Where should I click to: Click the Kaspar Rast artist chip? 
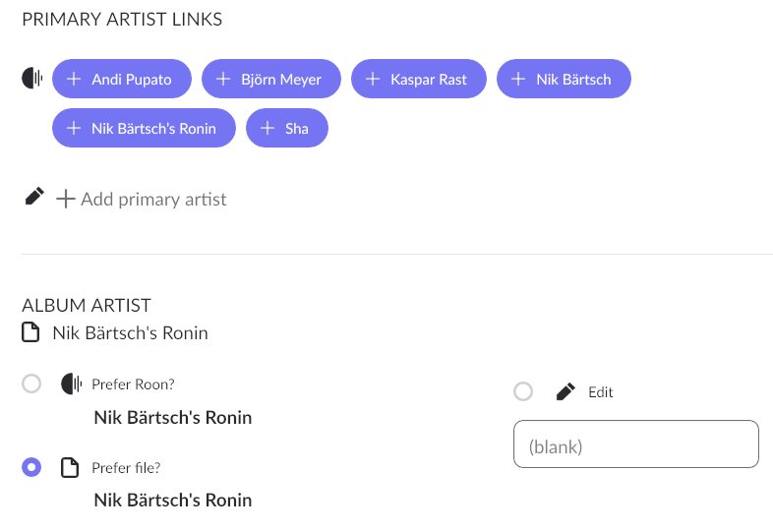click(x=419, y=79)
